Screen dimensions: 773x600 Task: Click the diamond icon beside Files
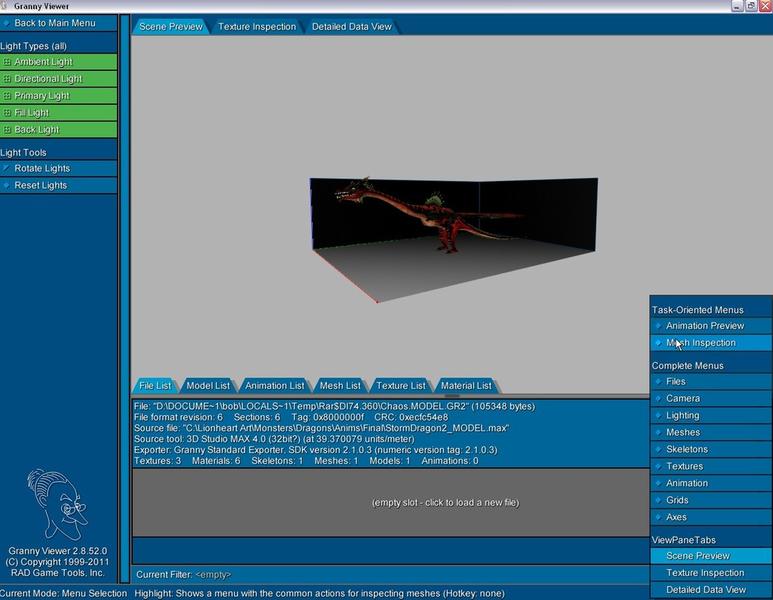coord(659,382)
